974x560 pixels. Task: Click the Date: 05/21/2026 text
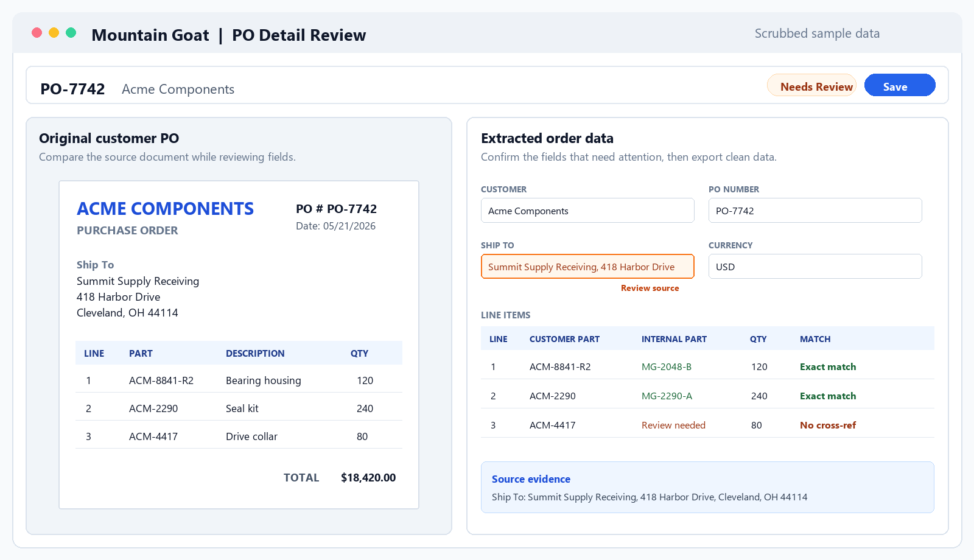pos(335,226)
